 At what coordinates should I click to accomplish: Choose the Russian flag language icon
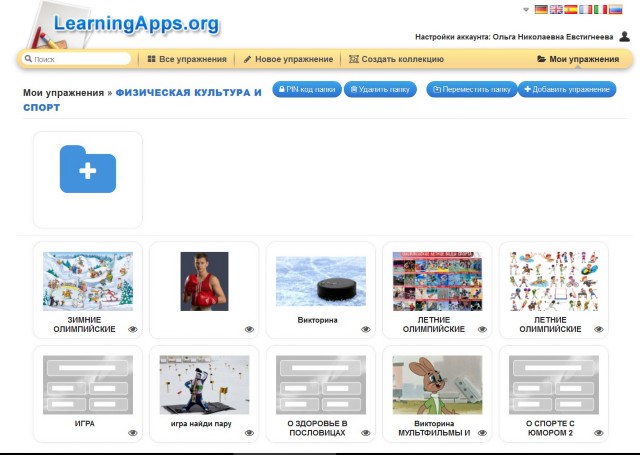tap(616, 9)
